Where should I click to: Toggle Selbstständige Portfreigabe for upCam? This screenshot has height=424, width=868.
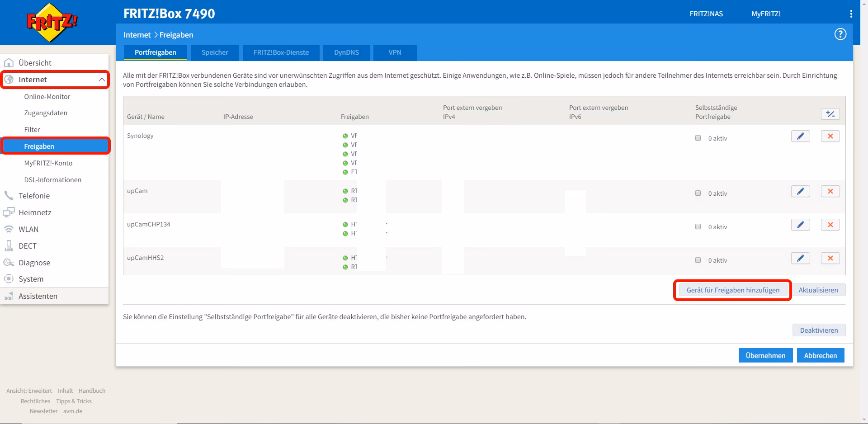pos(698,193)
